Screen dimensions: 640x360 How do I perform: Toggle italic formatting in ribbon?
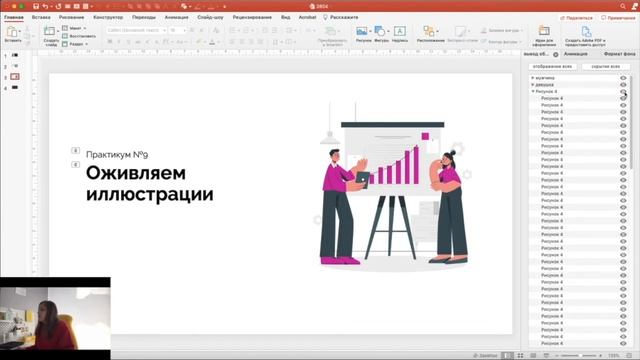pos(119,42)
